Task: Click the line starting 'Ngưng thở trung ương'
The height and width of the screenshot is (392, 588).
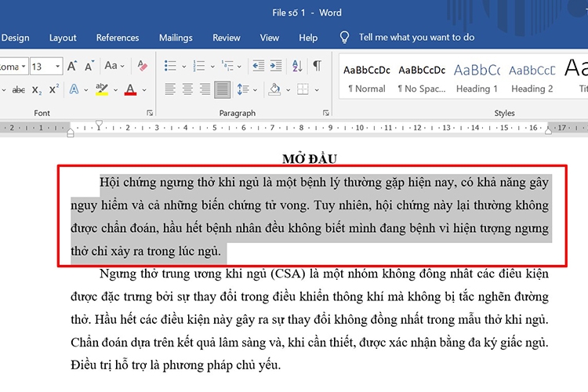Action: pyautogui.click(x=324, y=274)
